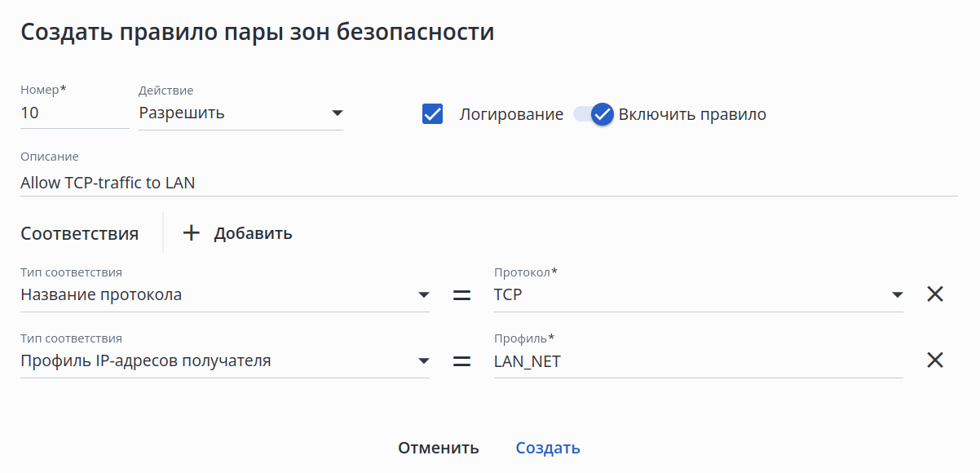Click the plus icon to add a match
Screen dimensions: 980x473
tap(191, 233)
